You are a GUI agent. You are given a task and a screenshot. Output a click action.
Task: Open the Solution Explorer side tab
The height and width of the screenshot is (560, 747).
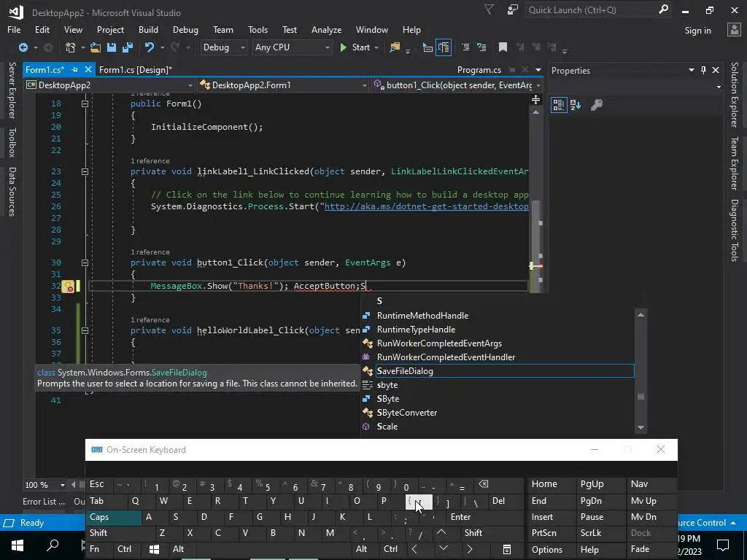point(735,95)
